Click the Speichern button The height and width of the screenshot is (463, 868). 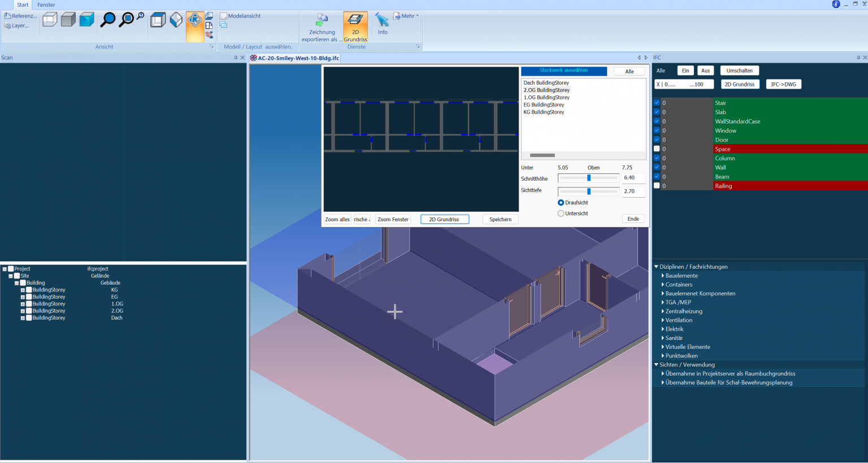click(x=500, y=220)
